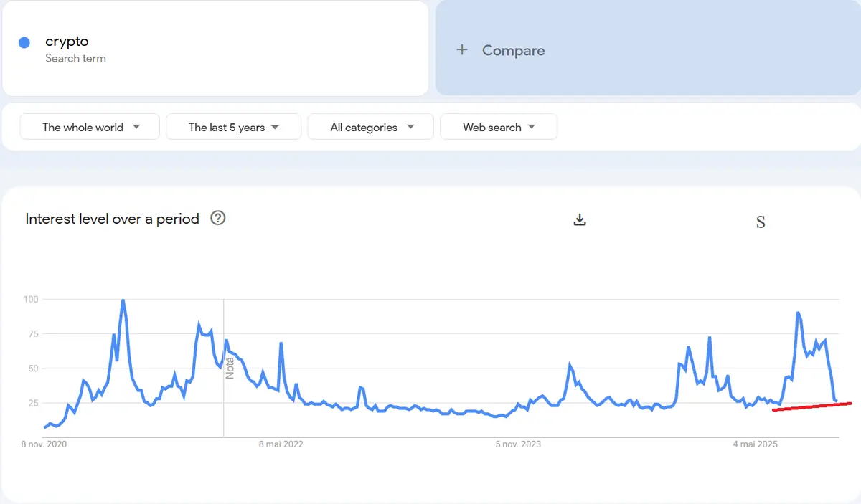Change search type from 'Web search' dropdown
Image resolution: width=861 pixels, height=504 pixels.
point(499,127)
